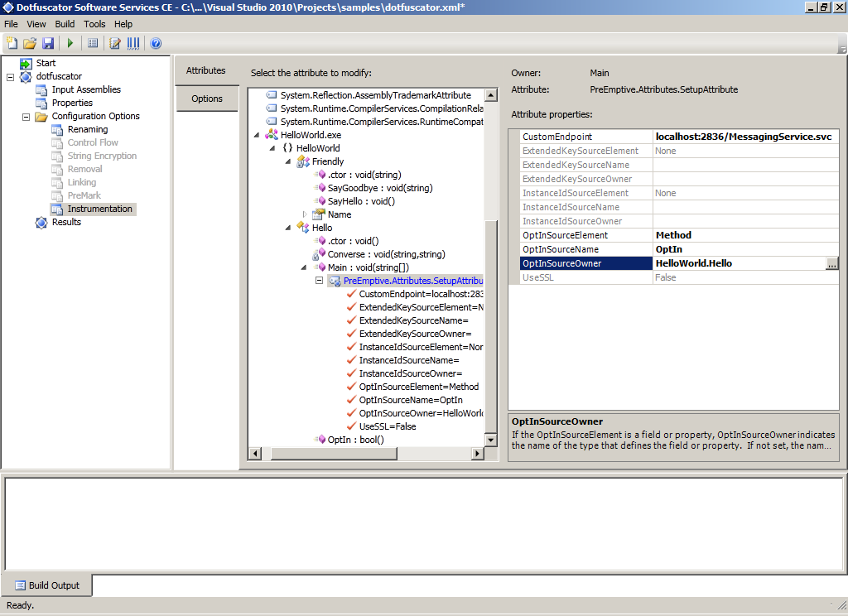Open the Tools menu
848x616 pixels.
click(94, 24)
